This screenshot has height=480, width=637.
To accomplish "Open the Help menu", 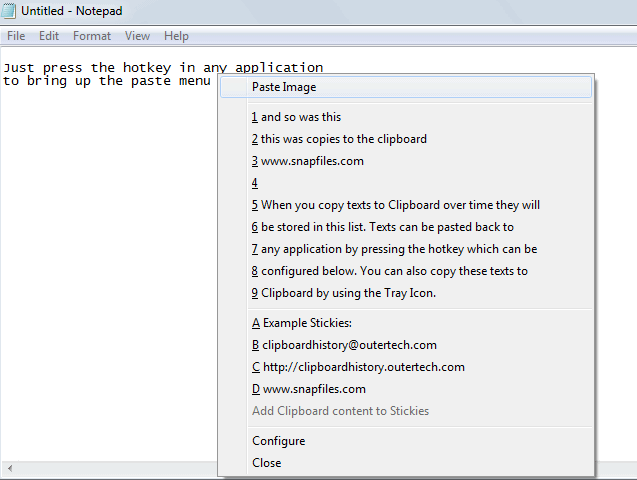I will point(176,36).
